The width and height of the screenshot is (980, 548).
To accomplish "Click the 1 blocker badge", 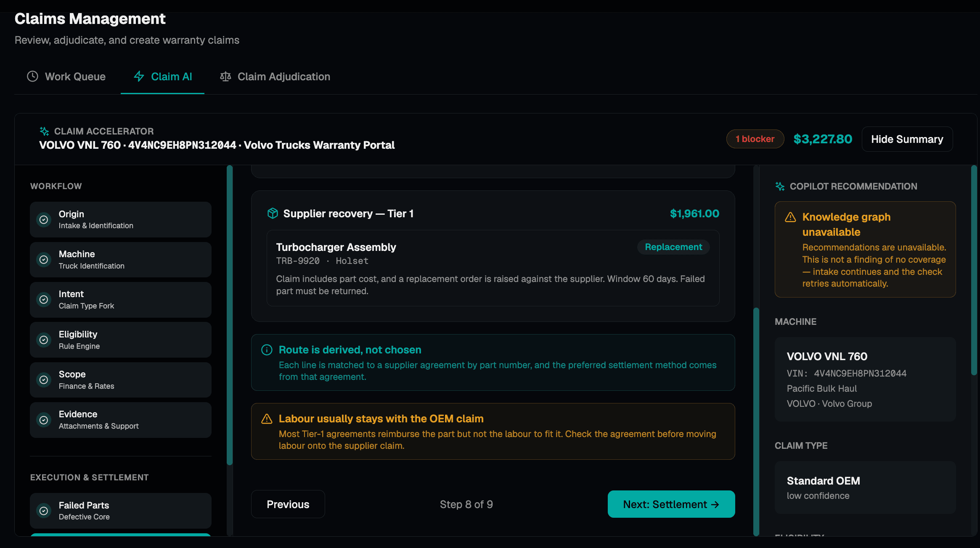I will [x=755, y=139].
